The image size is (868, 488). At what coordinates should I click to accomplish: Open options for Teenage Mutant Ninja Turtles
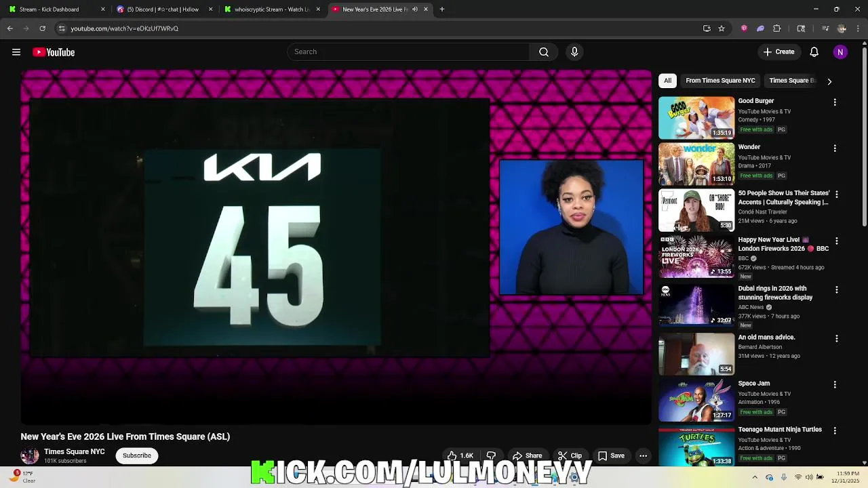836,431
